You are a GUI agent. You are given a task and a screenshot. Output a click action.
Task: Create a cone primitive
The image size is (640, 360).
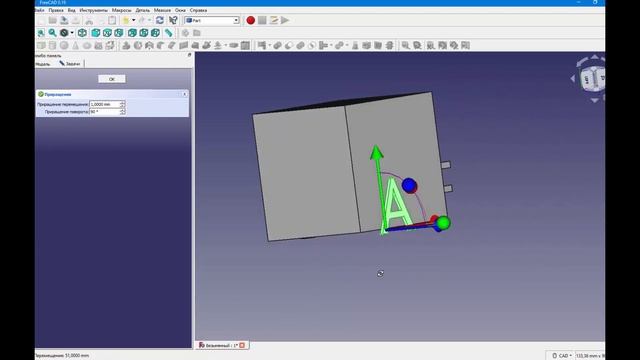point(76,46)
